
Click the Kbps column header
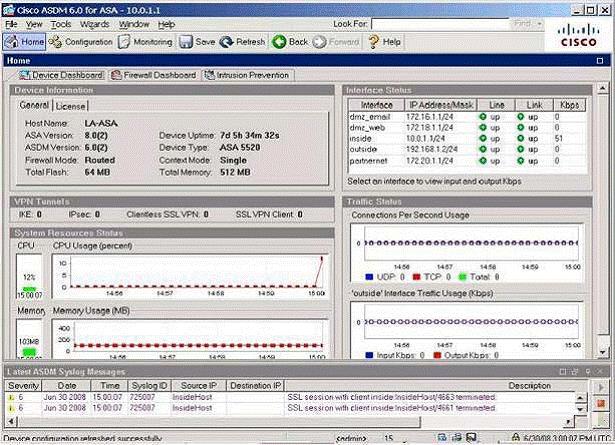point(569,105)
